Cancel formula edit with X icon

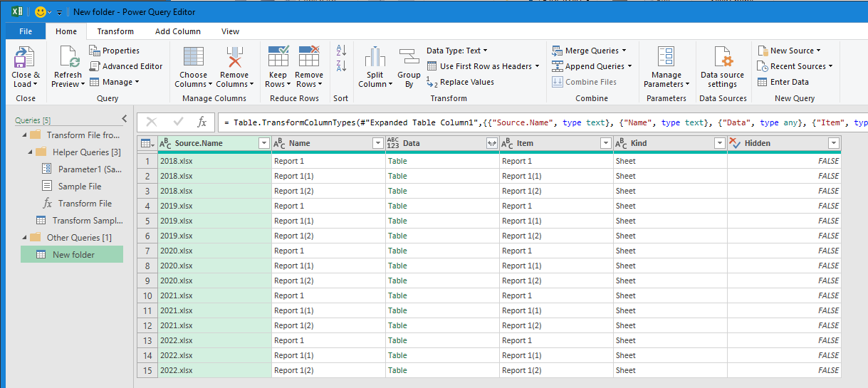[152, 122]
